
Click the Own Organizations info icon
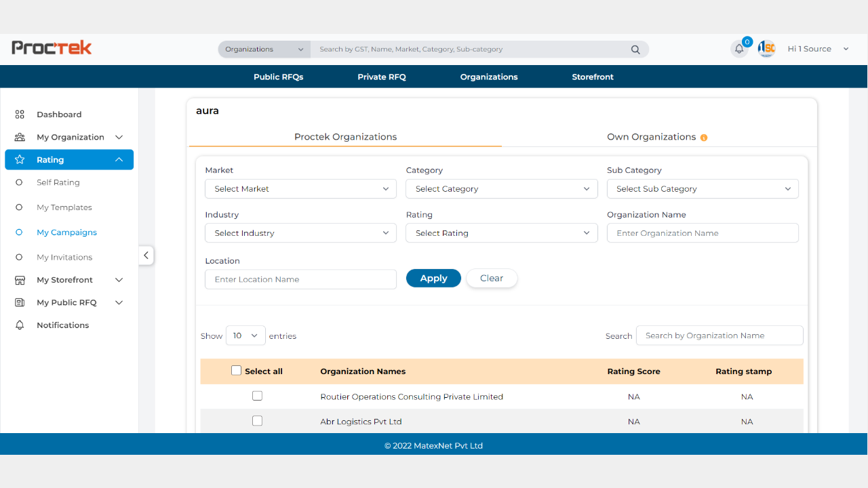coord(704,138)
